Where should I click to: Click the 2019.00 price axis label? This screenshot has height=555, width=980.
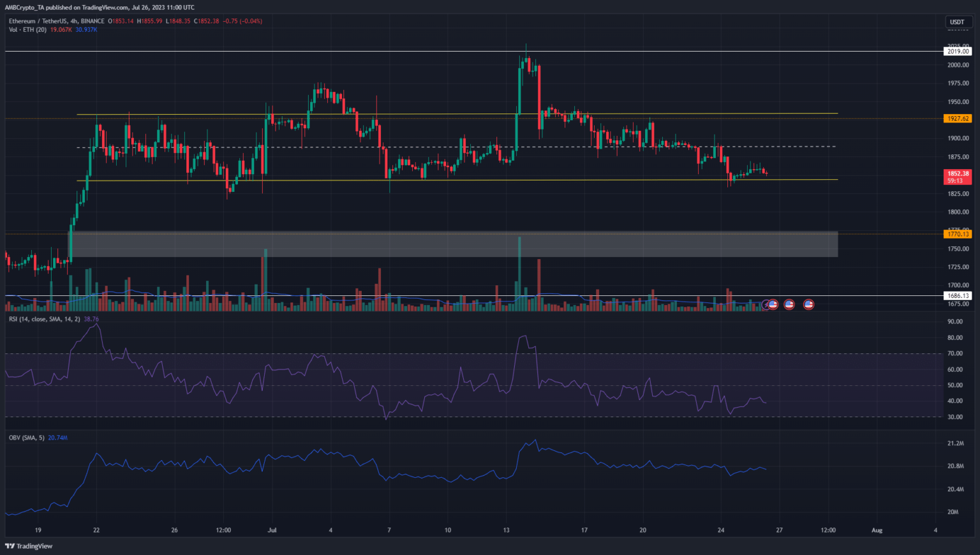tap(958, 52)
